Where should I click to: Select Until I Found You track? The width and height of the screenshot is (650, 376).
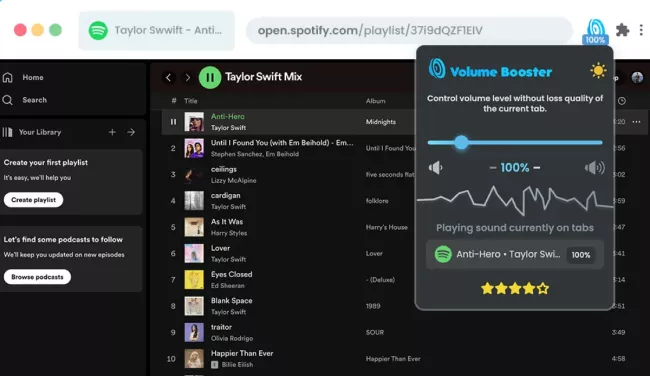(282, 143)
